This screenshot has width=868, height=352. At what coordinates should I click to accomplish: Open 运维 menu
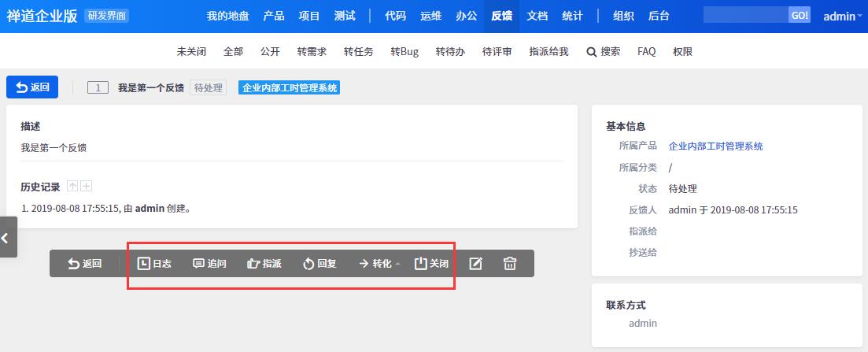(x=430, y=16)
